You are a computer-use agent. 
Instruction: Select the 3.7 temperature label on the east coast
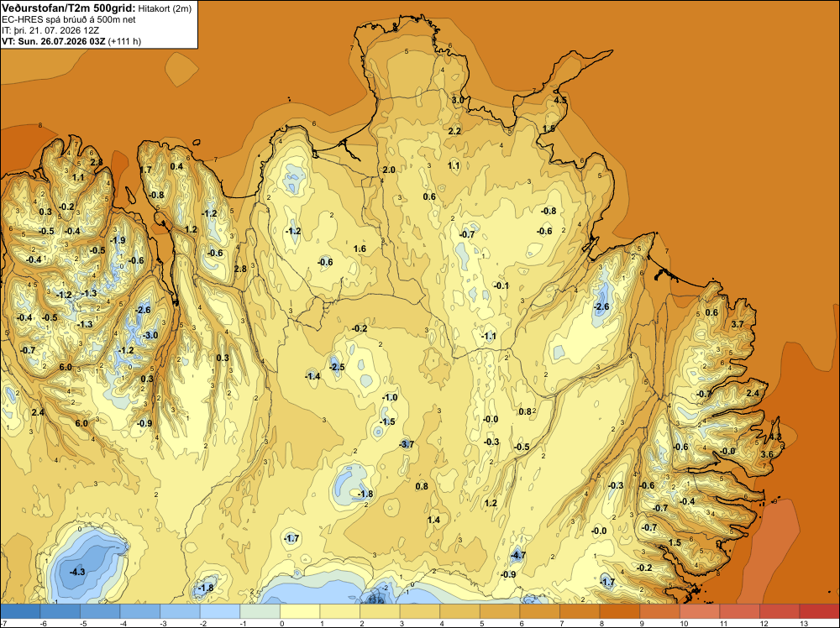(x=738, y=324)
